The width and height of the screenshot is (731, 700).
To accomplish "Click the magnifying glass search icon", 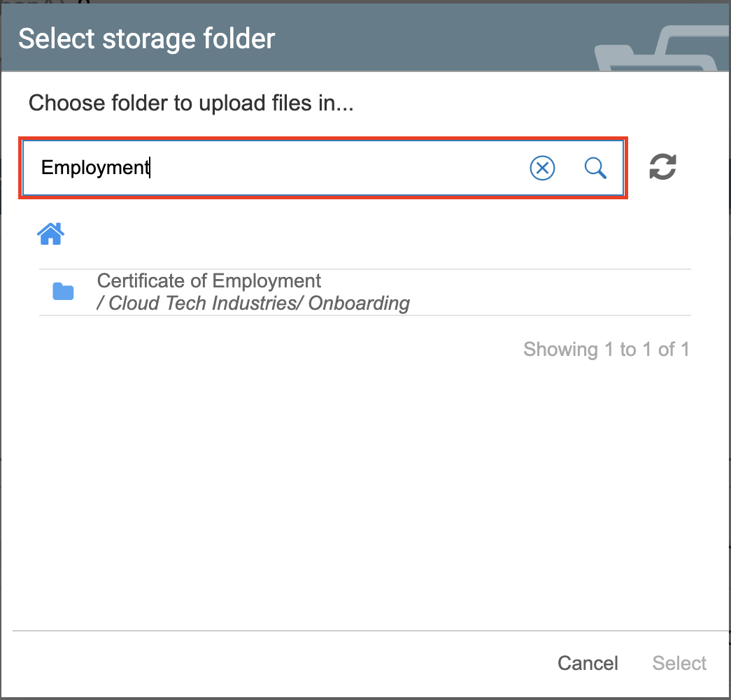I will (595, 168).
